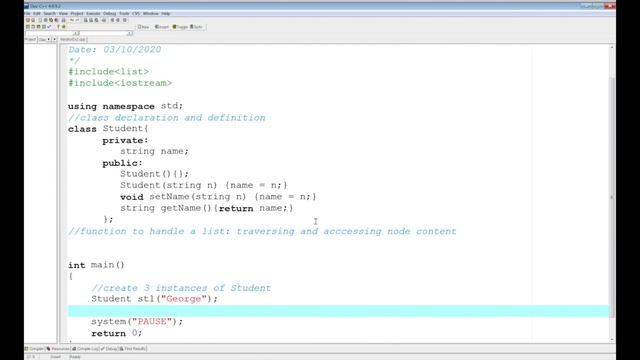This screenshot has height=360, width=640.
Task: Click the editor scrollbar up arrow
Action: tap(612, 48)
